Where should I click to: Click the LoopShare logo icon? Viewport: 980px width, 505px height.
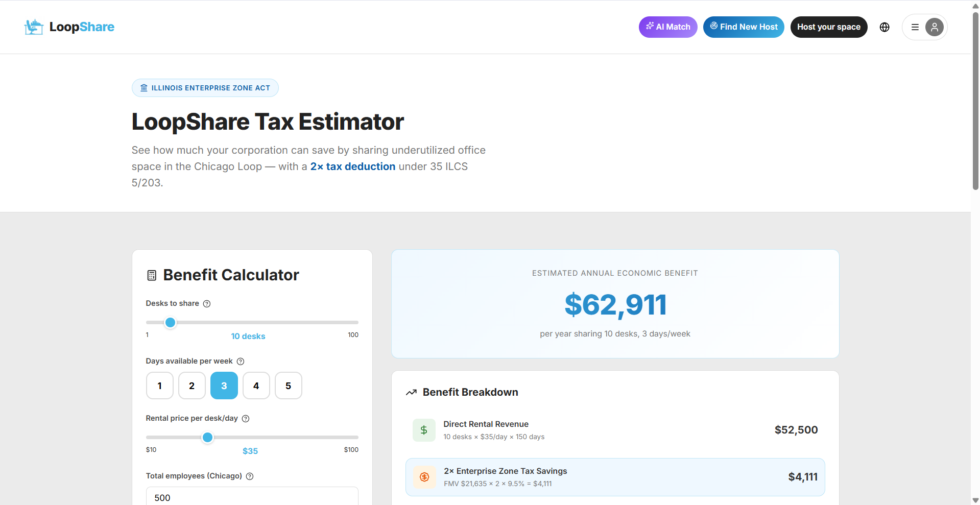point(34,27)
